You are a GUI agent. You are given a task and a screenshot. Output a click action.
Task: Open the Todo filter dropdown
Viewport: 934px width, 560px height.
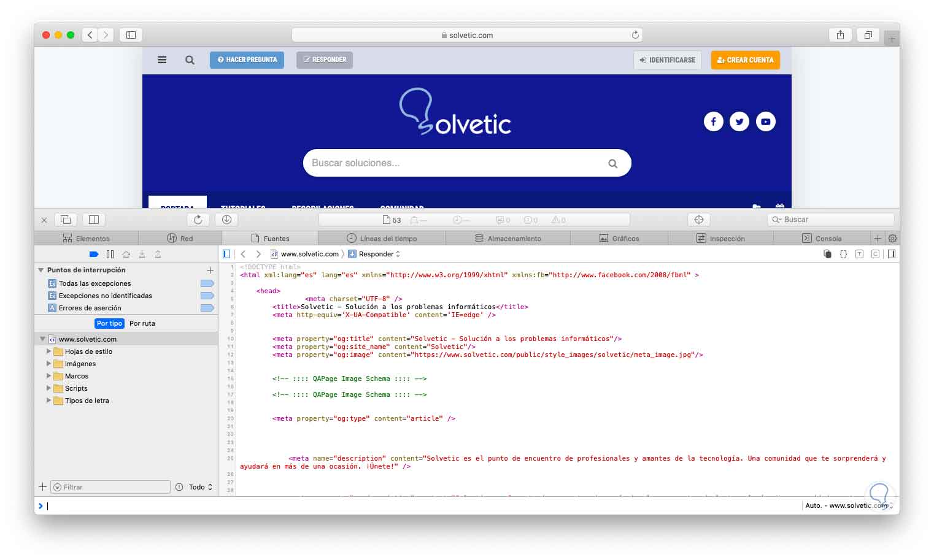pyautogui.click(x=201, y=487)
